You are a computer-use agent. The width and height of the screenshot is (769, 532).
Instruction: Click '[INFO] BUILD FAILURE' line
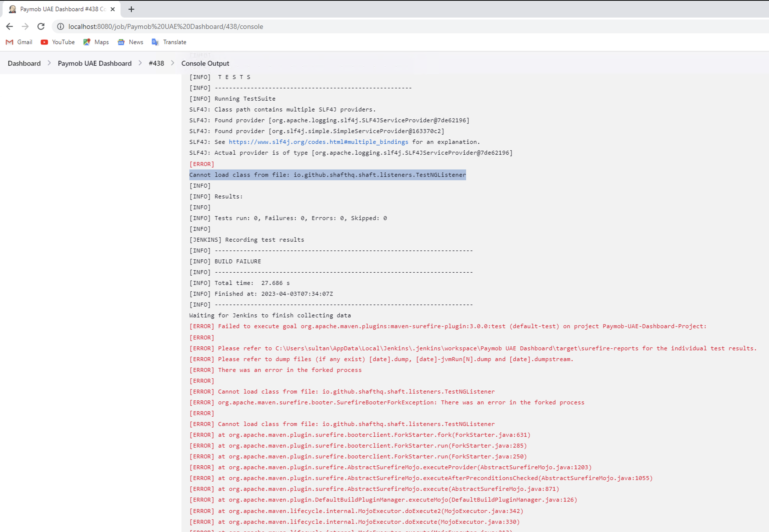pyautogui.click(x=225, y=261)
